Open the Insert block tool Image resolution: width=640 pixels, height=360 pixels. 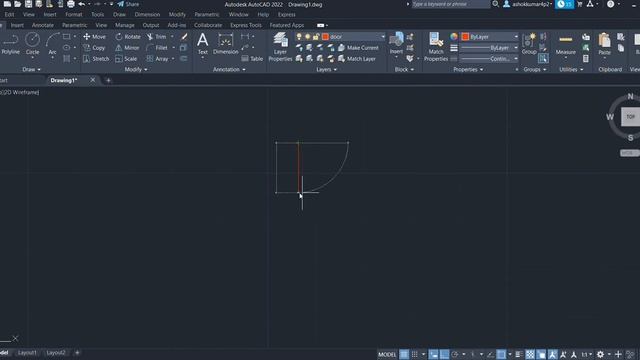396,44
